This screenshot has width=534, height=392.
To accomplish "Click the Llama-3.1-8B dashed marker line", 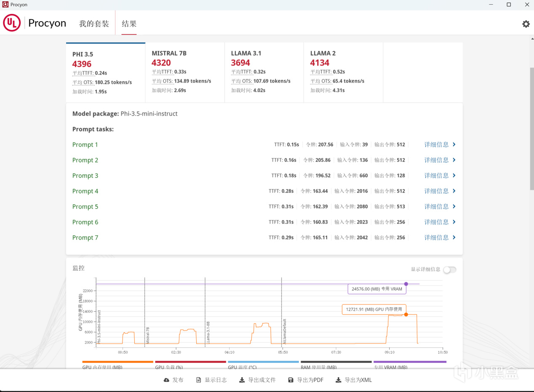I will point(205,312).
